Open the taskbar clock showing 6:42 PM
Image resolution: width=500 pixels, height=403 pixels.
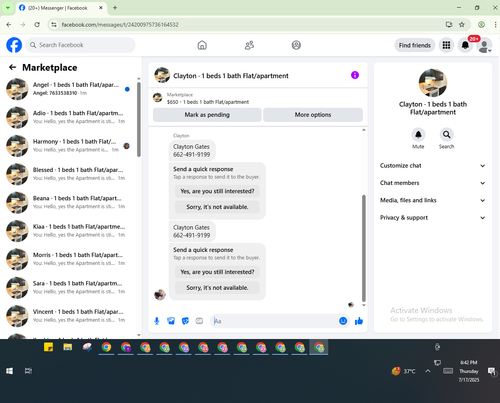469,371
